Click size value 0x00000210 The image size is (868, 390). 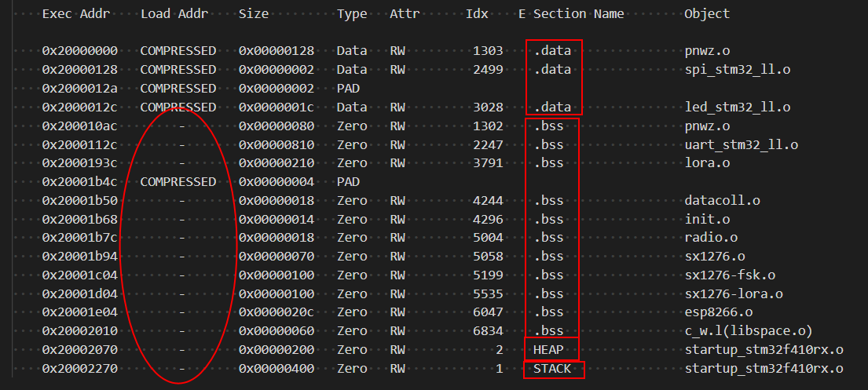coord(277,163)
